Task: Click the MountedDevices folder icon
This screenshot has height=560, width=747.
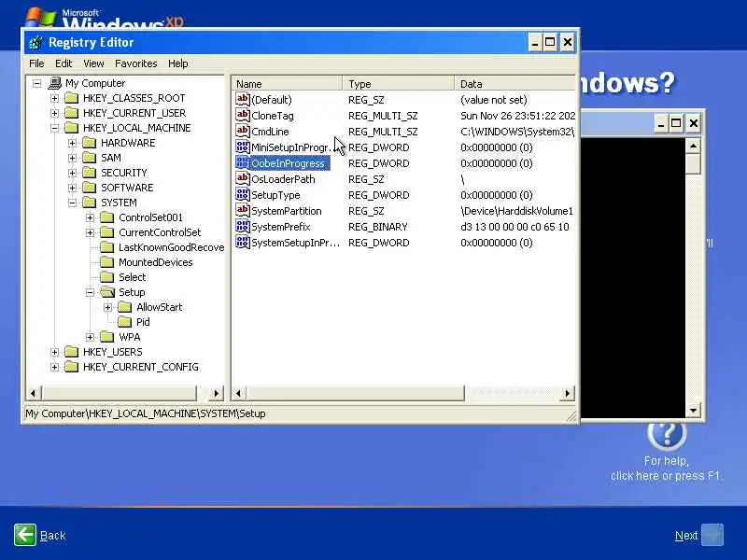Action: 107,262
